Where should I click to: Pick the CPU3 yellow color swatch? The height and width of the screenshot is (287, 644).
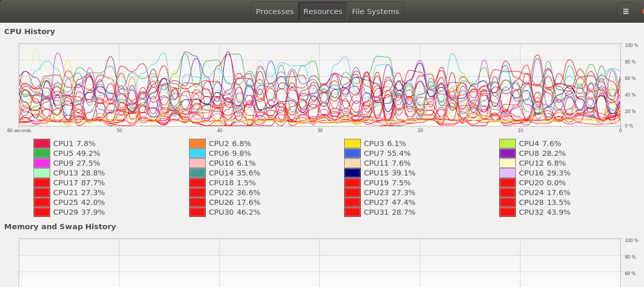click(352, 143)
